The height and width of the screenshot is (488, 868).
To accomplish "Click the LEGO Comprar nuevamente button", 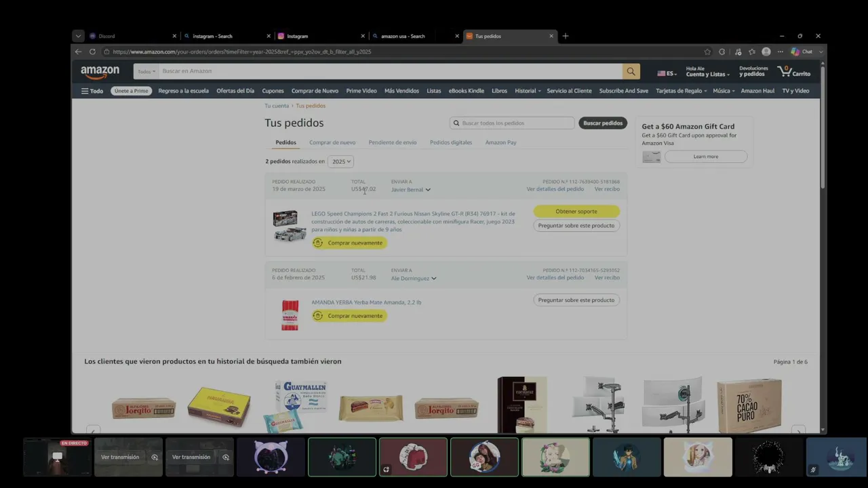I will tap(349, 243).
